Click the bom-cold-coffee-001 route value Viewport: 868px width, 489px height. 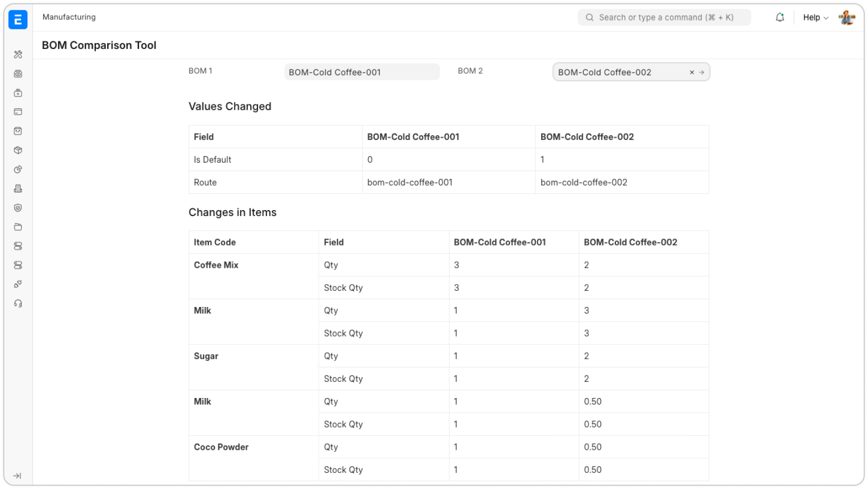click(410, 183)
